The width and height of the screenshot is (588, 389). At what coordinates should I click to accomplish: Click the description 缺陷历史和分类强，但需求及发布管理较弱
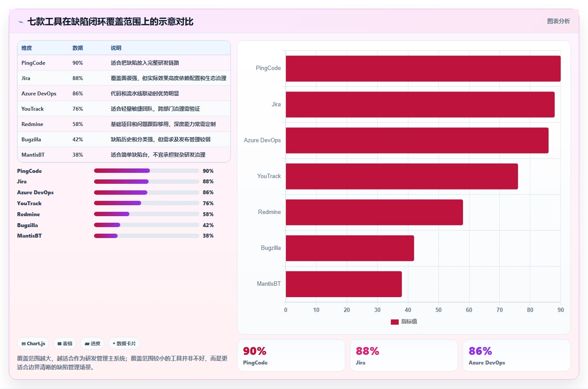coord(161,140)
